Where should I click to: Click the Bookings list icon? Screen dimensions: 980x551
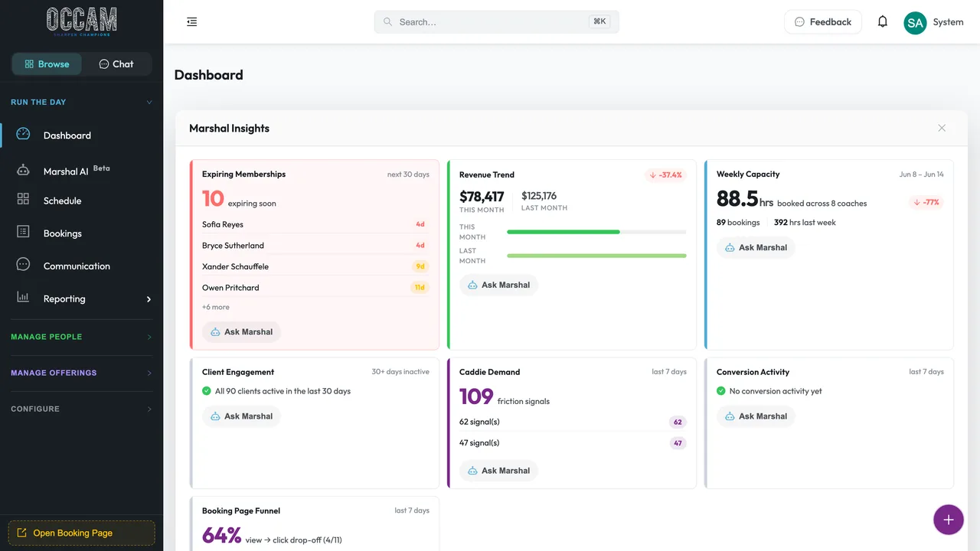(x=23, y=232)
